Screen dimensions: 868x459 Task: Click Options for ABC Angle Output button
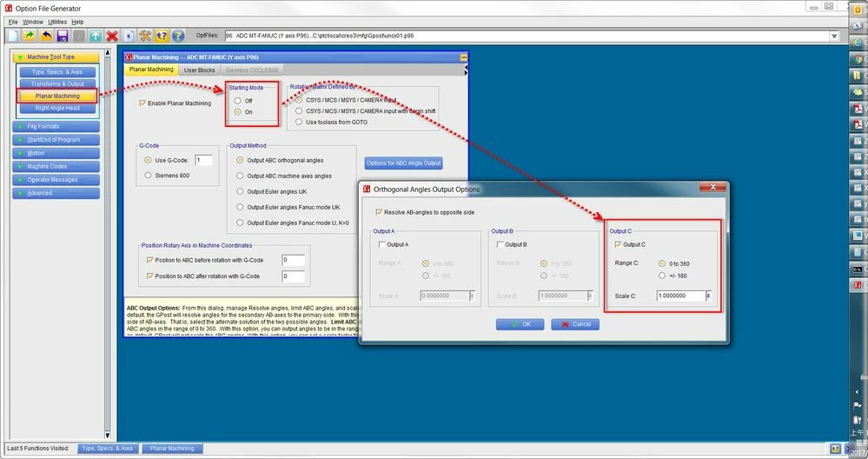coord(403,163)
